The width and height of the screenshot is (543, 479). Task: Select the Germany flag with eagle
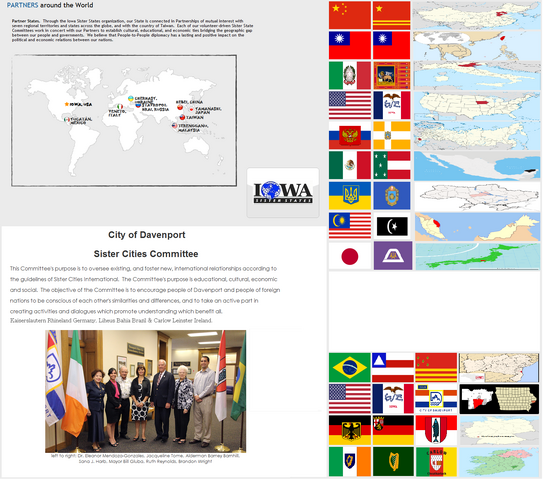point(350,430)
